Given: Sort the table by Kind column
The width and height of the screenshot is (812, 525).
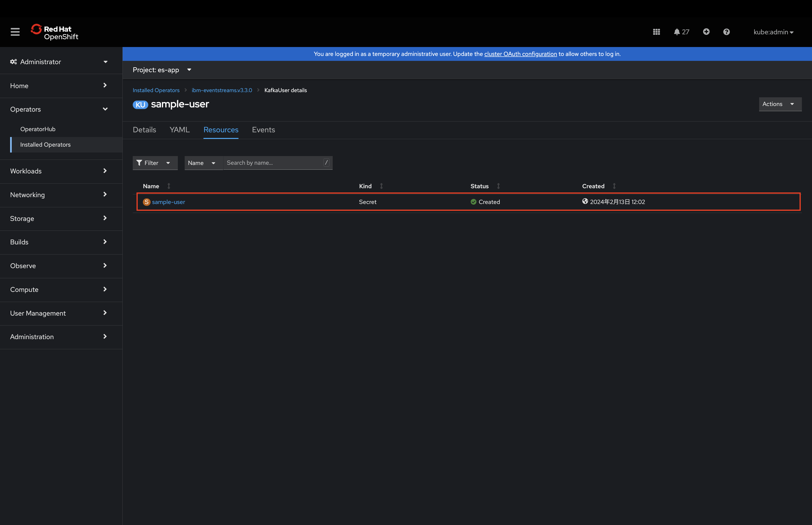Looking at the screenshot, I should pyautogui.click(x=365, y=186).
